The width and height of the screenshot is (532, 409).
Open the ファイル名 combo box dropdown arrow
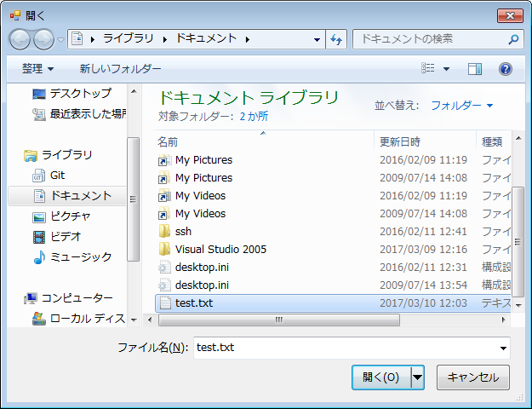point(504,349)
